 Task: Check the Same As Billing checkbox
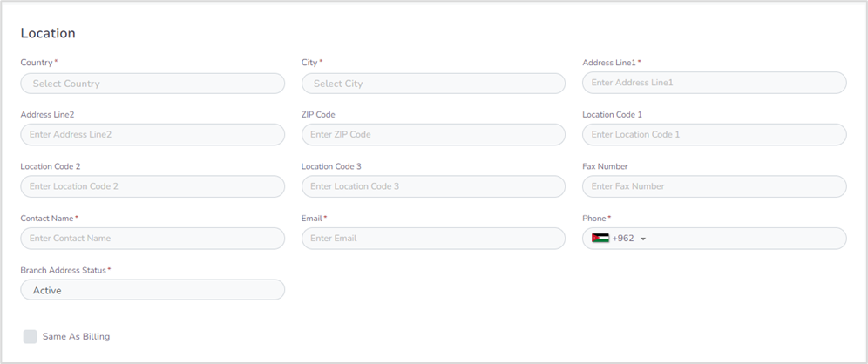[x=31, y=337]
